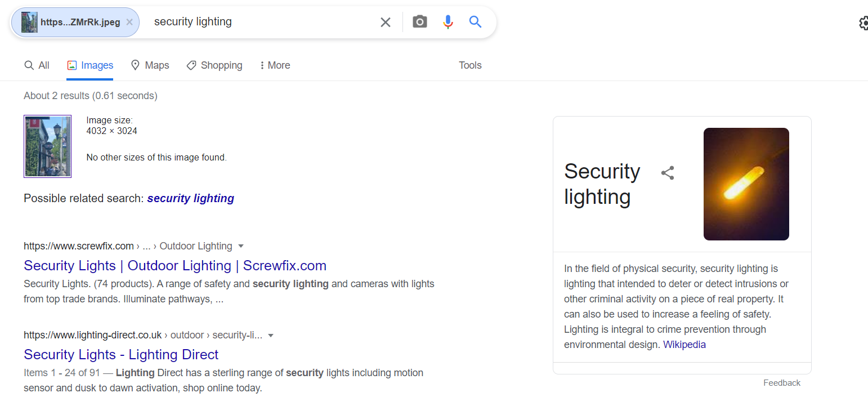Screen dimensions: 868x415
Task: Share the Security lighting knowledge panel
Action: [668, 173]
